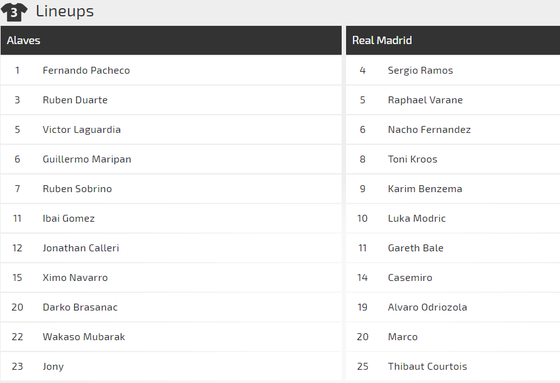Click the jersey icon beside Lineups

14,12
